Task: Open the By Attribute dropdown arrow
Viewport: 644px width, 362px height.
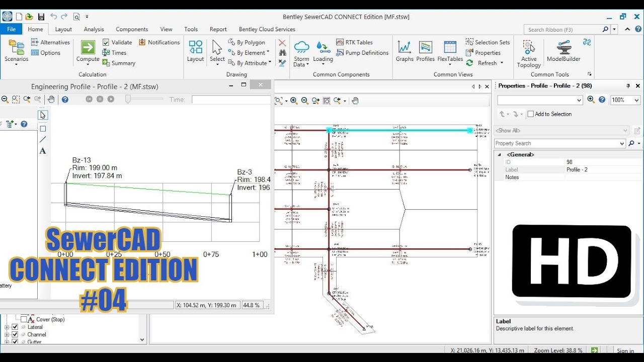Action: (270, 63)
